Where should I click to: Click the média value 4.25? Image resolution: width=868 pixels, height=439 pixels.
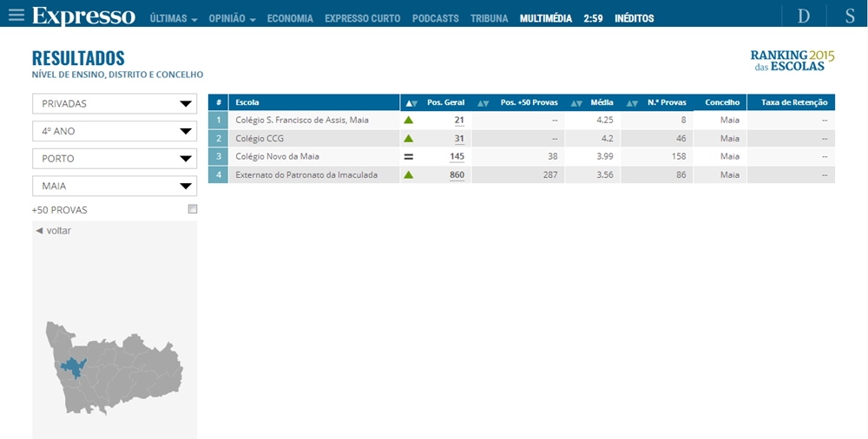[604, 120]
